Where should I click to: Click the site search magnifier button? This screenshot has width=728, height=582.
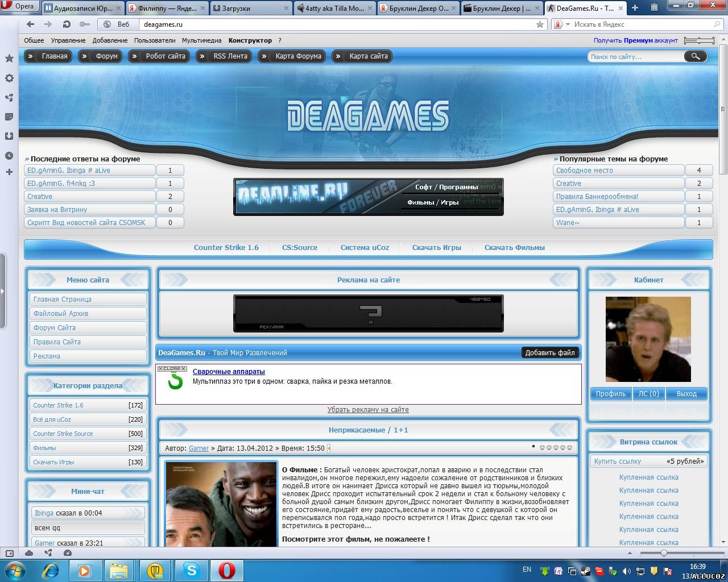[696, 56]
